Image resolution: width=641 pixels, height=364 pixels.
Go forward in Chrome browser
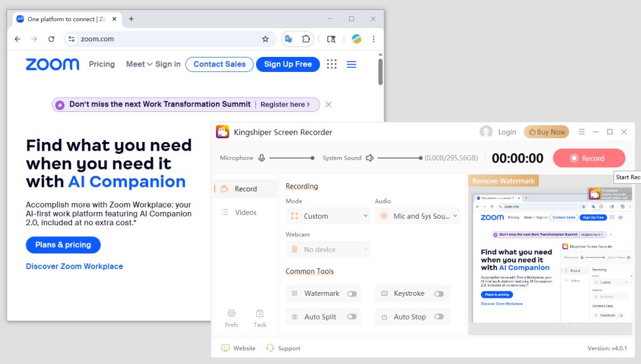[34, 39]
